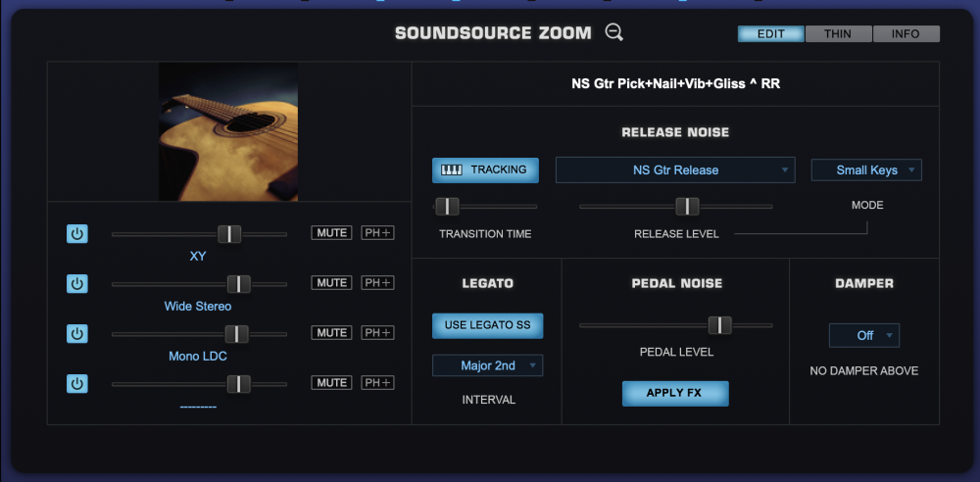Open the Small Keys mode dropdown
The height and width of the screenshot is (482, 980).
pos(866,170)
